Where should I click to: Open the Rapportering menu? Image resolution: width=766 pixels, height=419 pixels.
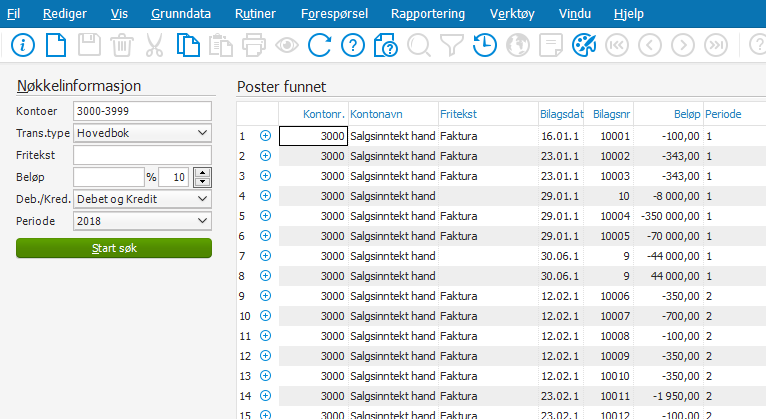(428, 14)
